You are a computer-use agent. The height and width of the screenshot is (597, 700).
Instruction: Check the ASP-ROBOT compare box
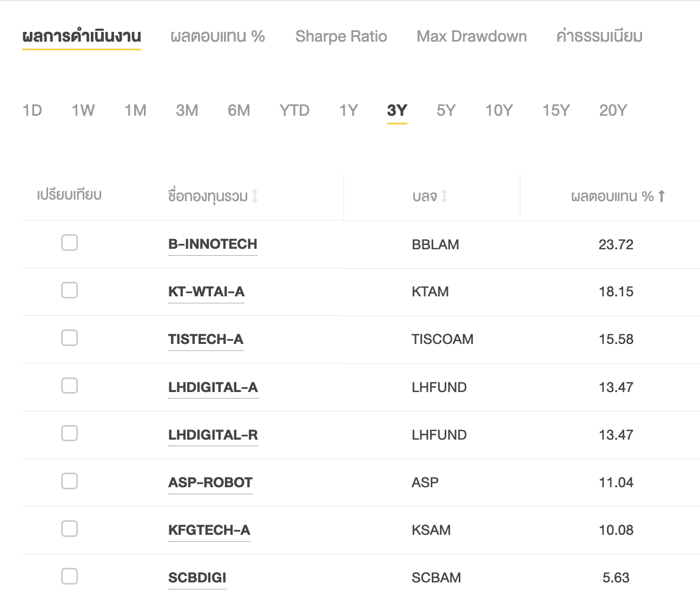(x=69, y=481)
